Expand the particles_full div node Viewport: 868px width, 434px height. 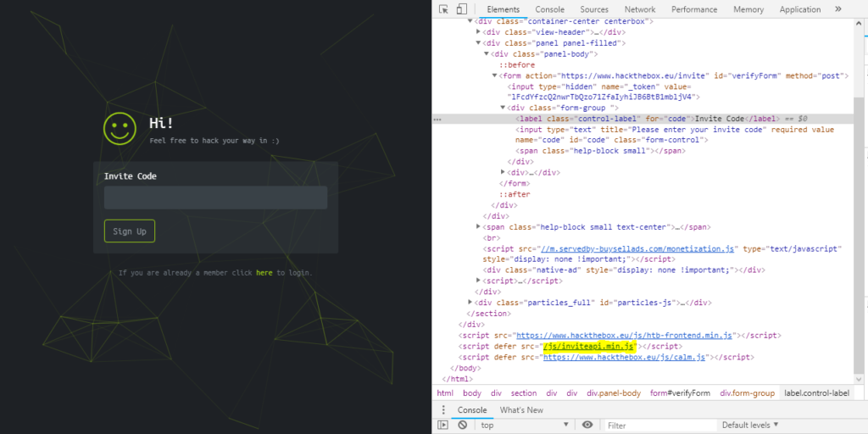point(471,302)
